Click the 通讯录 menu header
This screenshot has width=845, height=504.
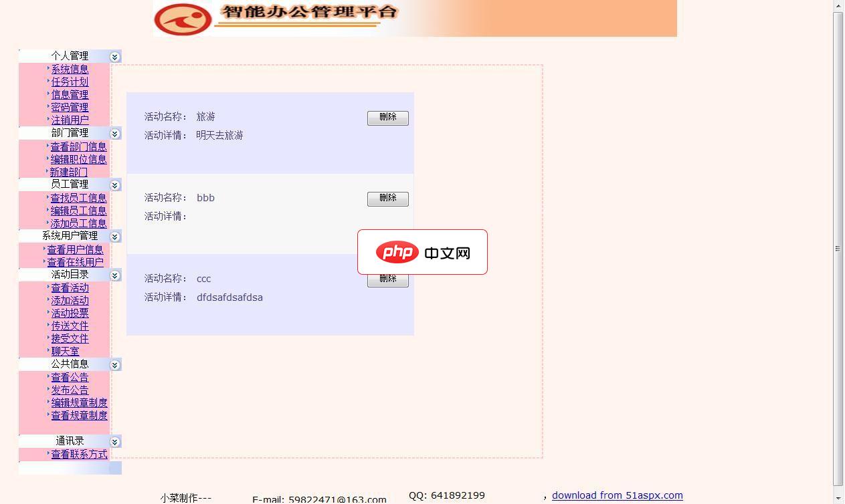point(70,441)
